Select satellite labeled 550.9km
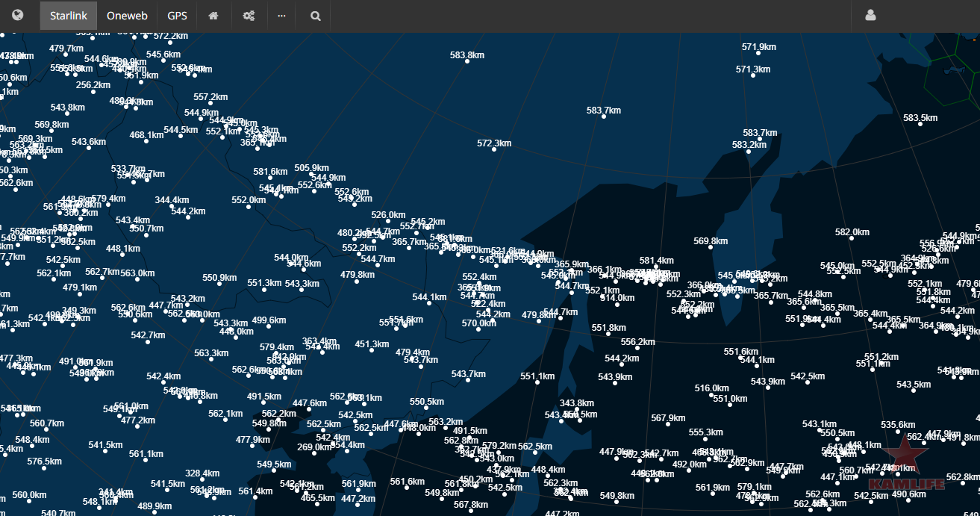Viewport: 980px width, 516px height. [x=219, y=278]
